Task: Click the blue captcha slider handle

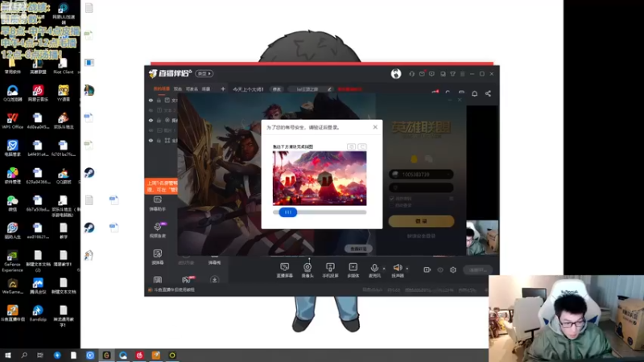Action: pyautogui.click(x=288, y=212)
